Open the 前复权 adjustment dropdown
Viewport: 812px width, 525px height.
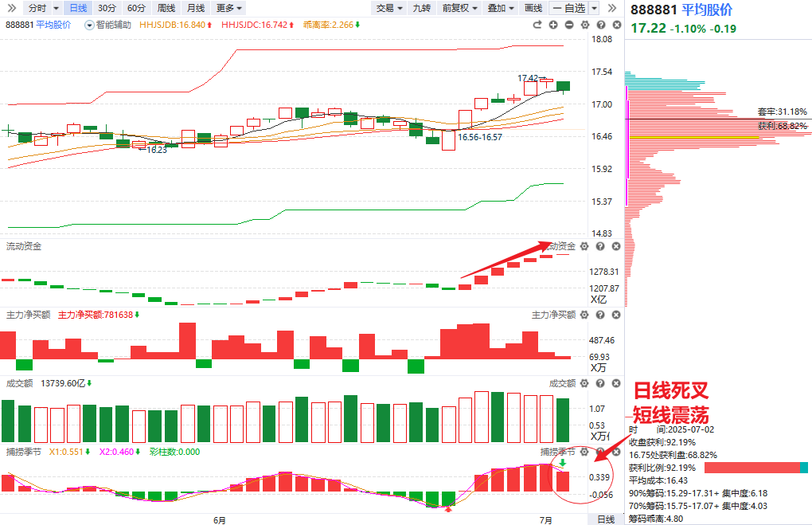(459, 8)
